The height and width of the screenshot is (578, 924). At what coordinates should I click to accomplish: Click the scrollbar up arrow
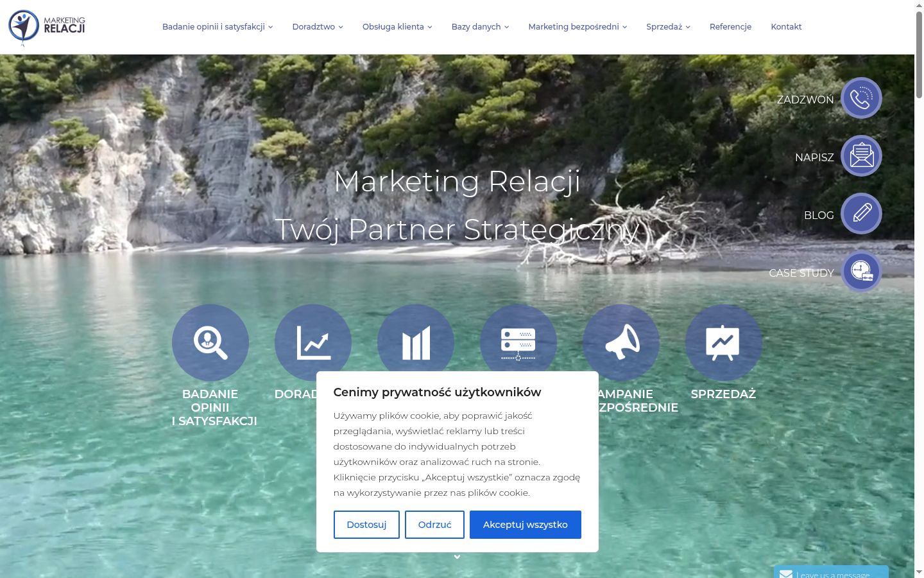919,5
